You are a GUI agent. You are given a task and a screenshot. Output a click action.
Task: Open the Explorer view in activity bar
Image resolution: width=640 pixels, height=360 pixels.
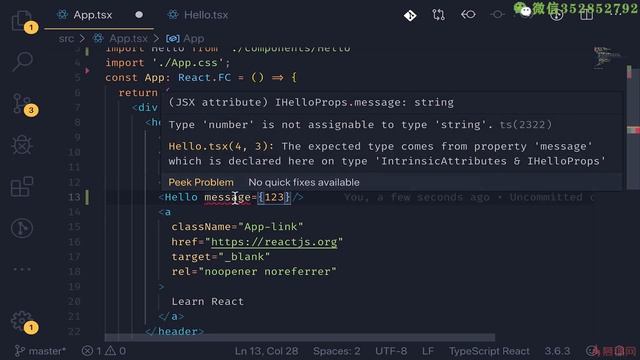(22, 20)
